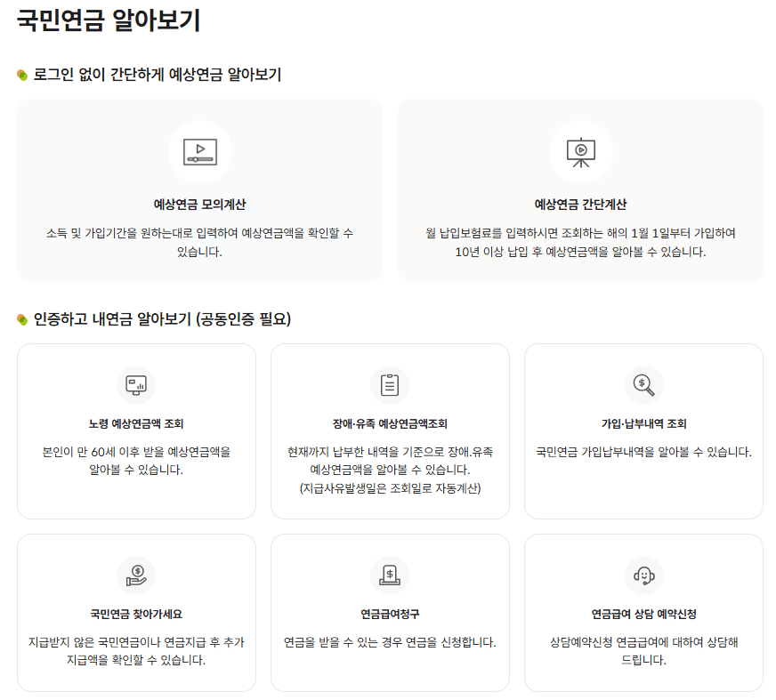The image size is (776, 700).
Task: Click the description starting 월 납입보험료를 입력하시면
Action: tap(580, 243)
